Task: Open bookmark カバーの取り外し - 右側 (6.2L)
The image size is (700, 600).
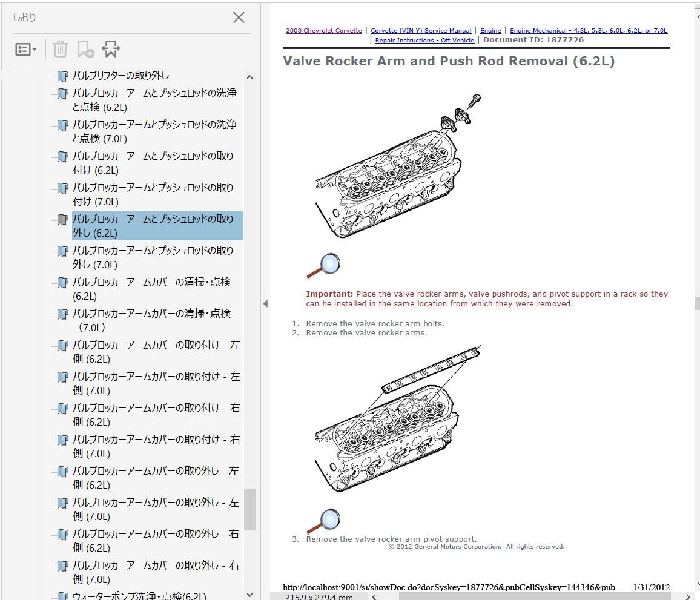Action: (156, 541)
